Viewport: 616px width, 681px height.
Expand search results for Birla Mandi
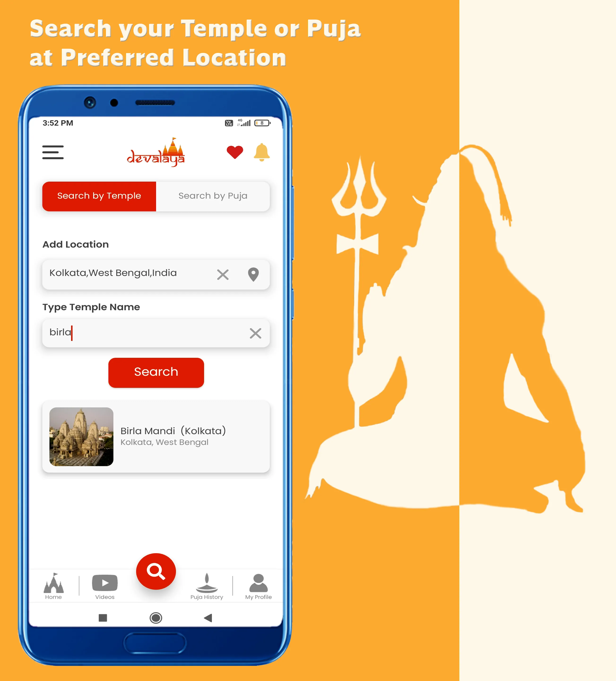point(156,436)
